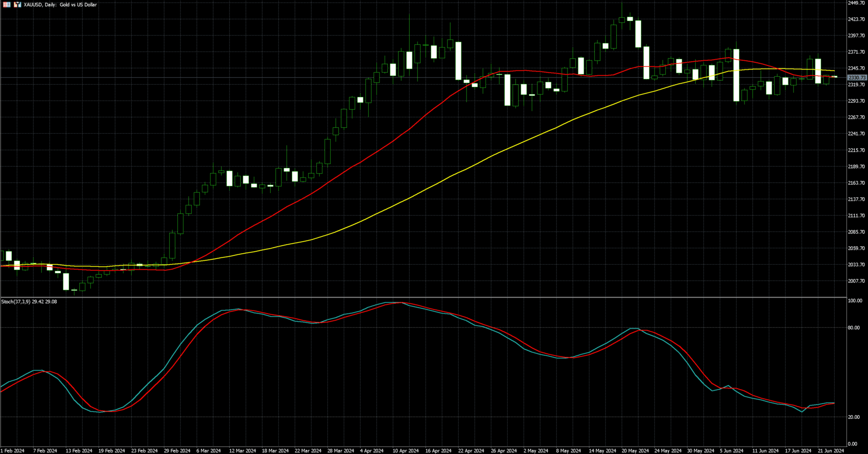The height and width of the screenshot is (454, 868).
Task: Click the XAUUSD Daily chart title text
Action: pos(60,5)
